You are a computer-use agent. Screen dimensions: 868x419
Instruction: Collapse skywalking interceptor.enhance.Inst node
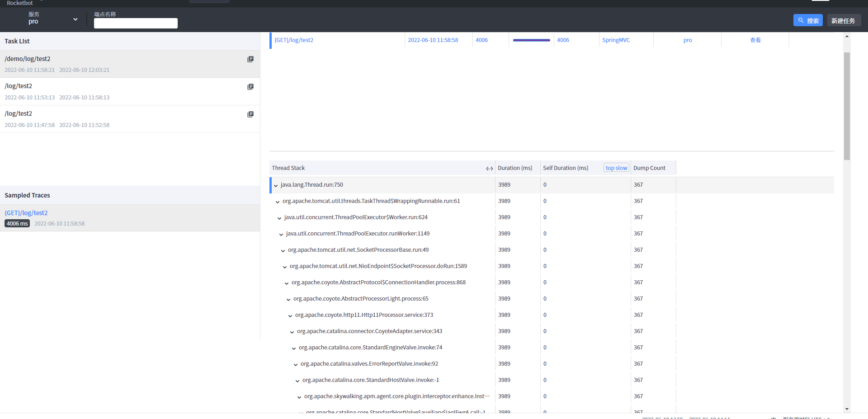[299, 397]
